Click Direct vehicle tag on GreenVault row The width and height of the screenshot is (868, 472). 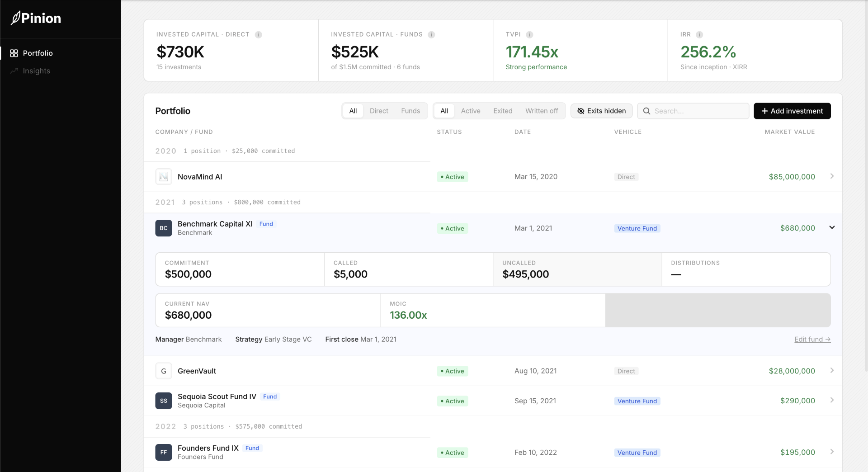[626, 372]
